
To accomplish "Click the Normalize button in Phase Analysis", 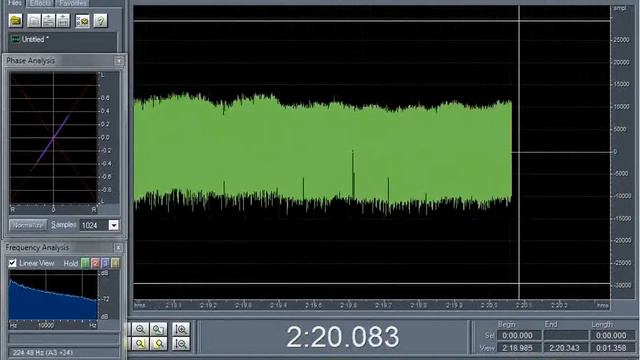I will coord(28,225).
